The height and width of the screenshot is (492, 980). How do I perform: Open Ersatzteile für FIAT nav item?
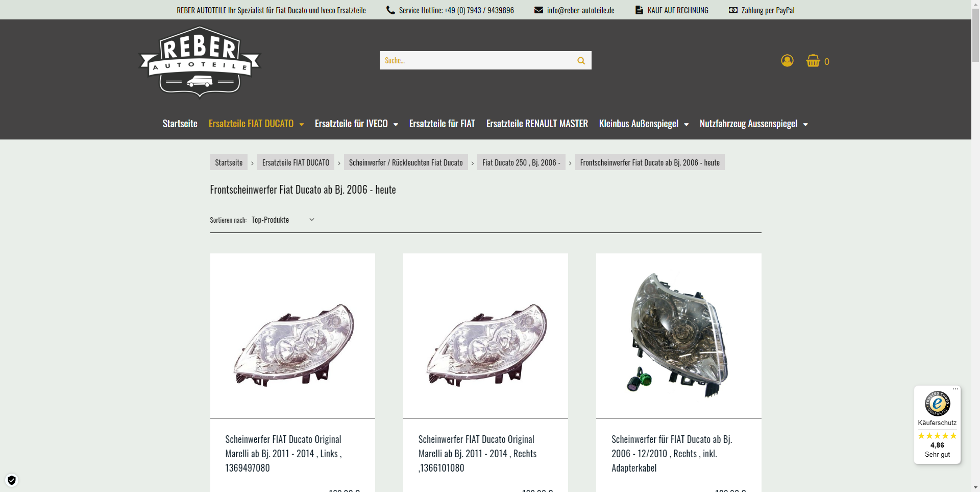point(442,124)
